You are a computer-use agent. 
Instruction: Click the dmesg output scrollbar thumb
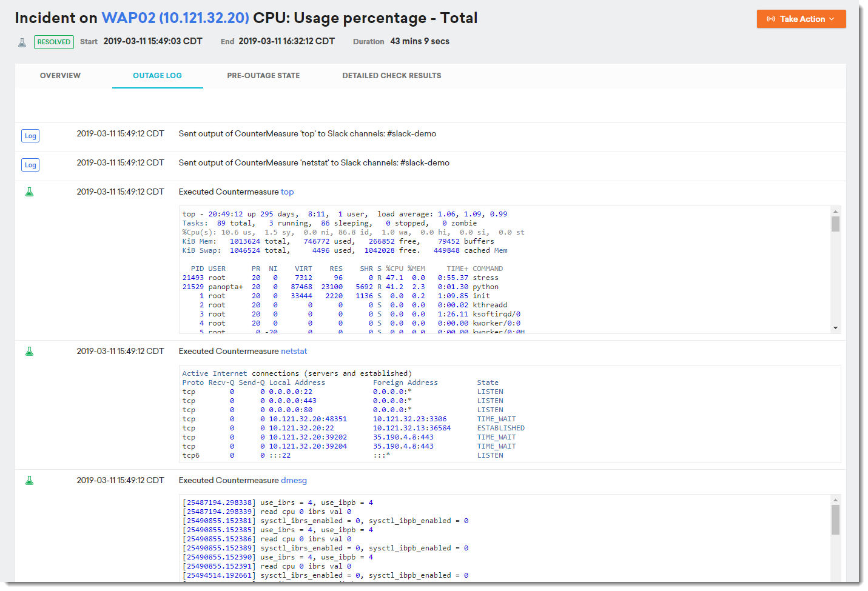(835, 519)
